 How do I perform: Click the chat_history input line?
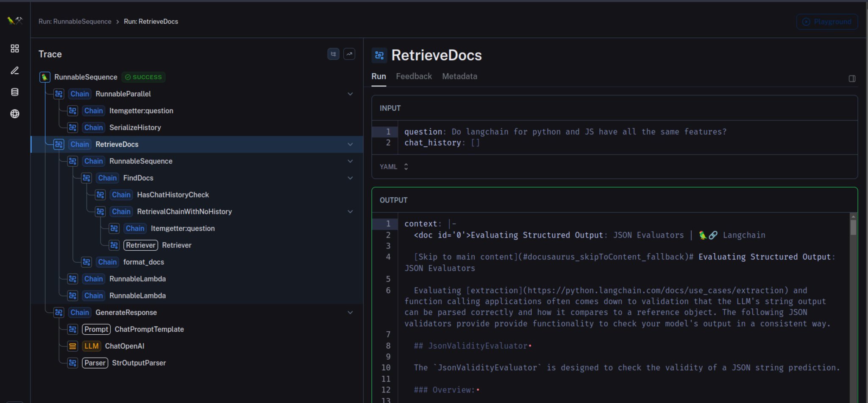tap(442, 143)
